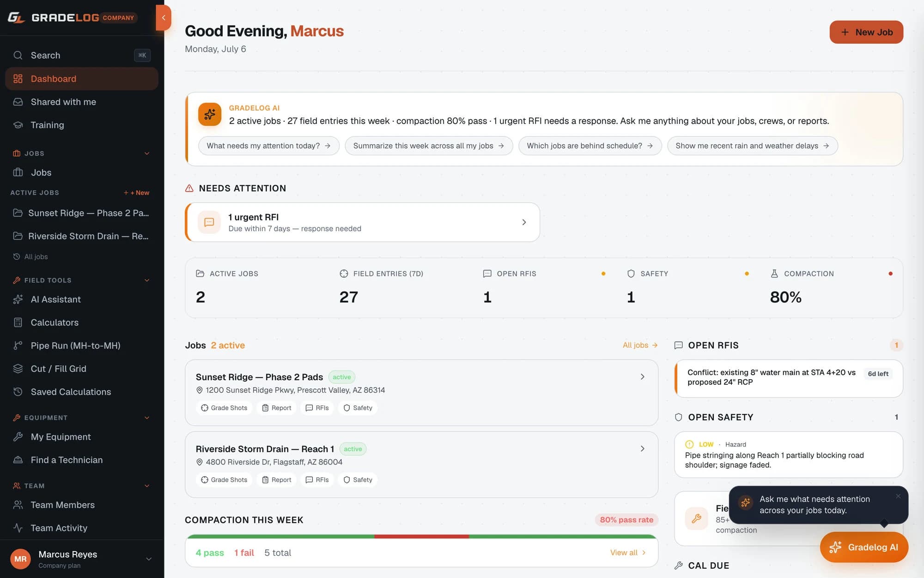Collapse the Equipment sidebar section

tap(147, 418)
